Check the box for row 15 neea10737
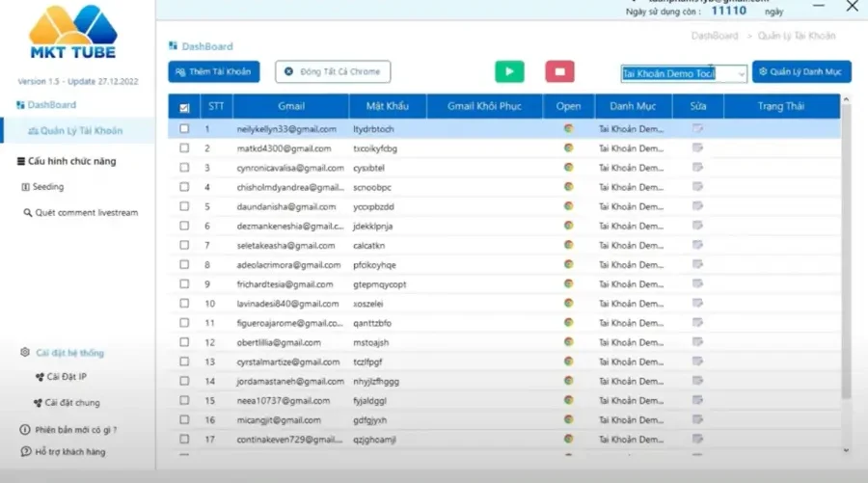The width and height of the screenshot is (868, 483). click(184, 400)
